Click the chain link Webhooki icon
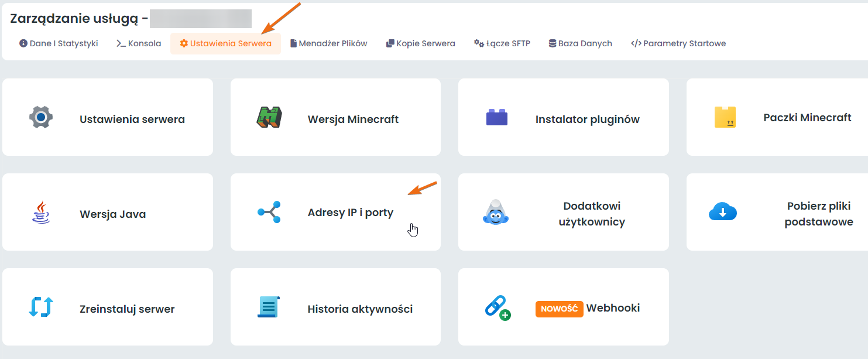This screenshot has width=868, height=359. (x=497, y=307)
